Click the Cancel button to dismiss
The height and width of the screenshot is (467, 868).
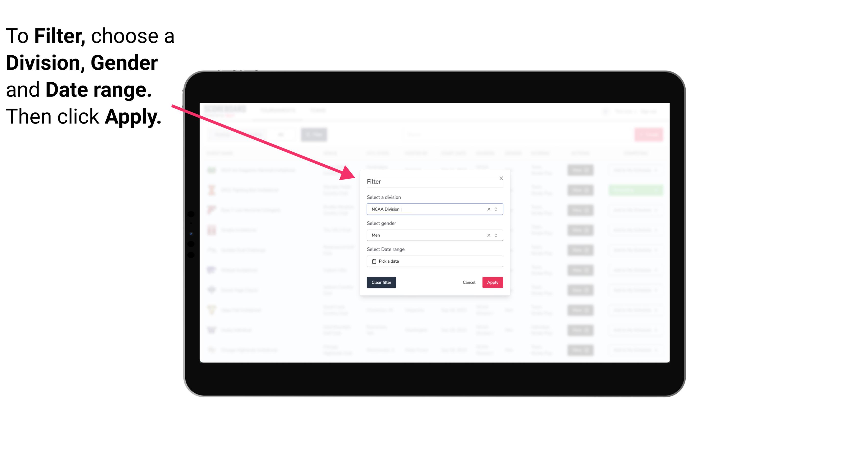pyautogui.click(x=469, y=283)
